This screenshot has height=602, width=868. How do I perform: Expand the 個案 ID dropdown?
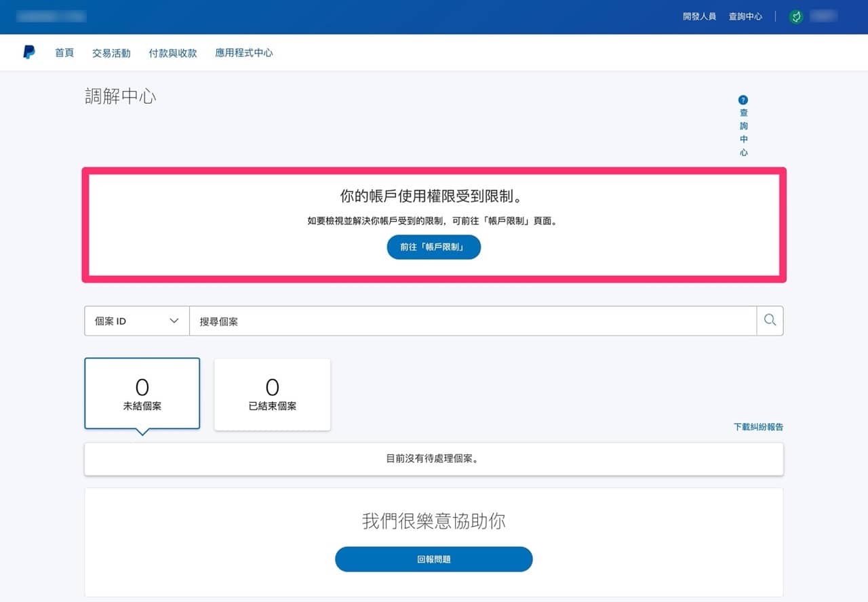coord(137,321)
